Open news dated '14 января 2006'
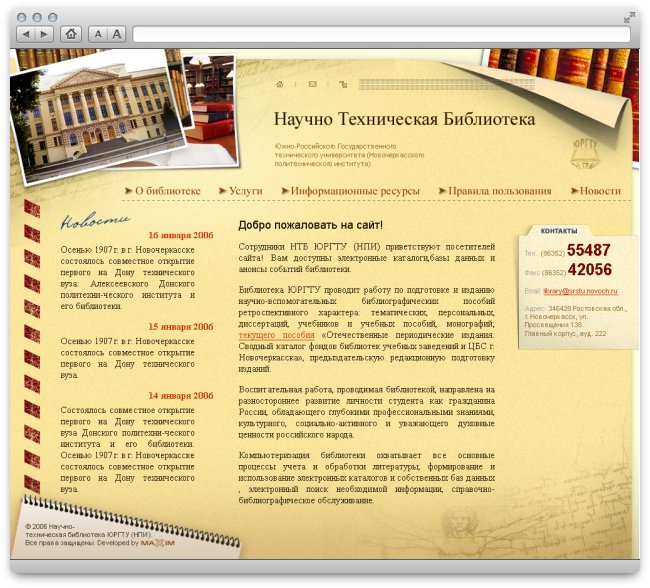The height and width of the screenshot is (588, 650). pos(181,396)
